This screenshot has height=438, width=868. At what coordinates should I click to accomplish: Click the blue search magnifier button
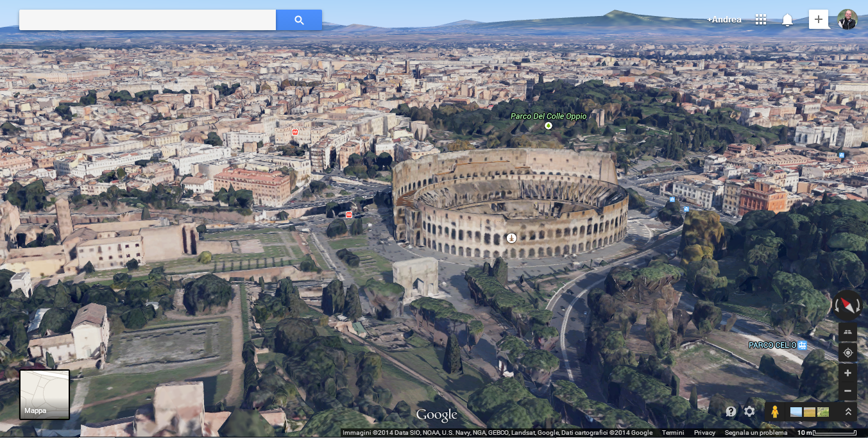pyautogui.click(x=299, y=20)
